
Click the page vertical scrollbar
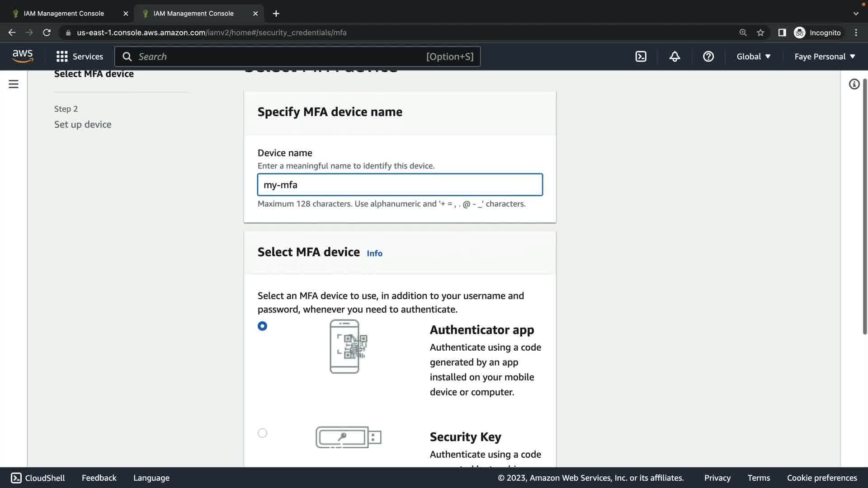864,208
